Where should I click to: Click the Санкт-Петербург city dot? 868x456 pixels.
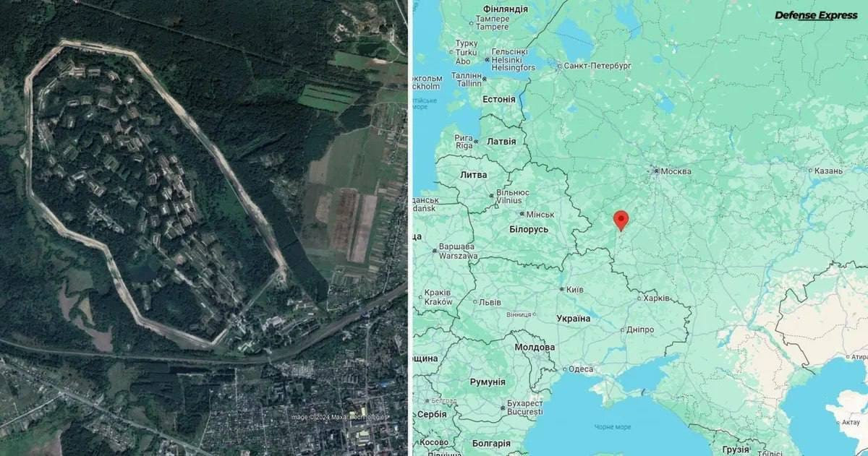[x=560, y=66]
